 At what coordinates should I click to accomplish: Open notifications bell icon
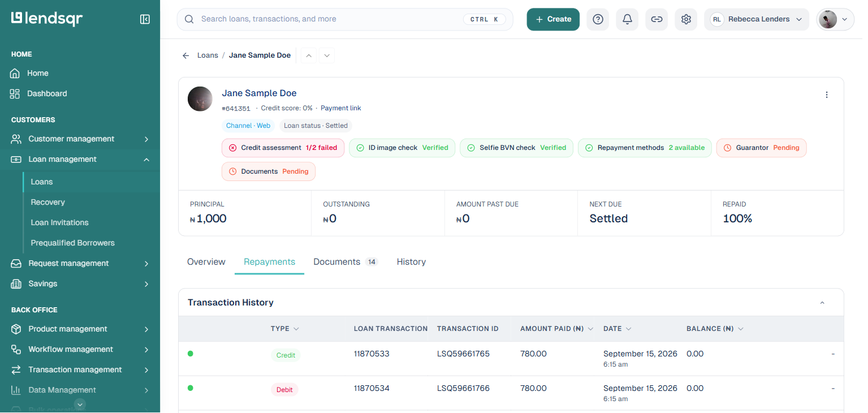coord(627,19)
